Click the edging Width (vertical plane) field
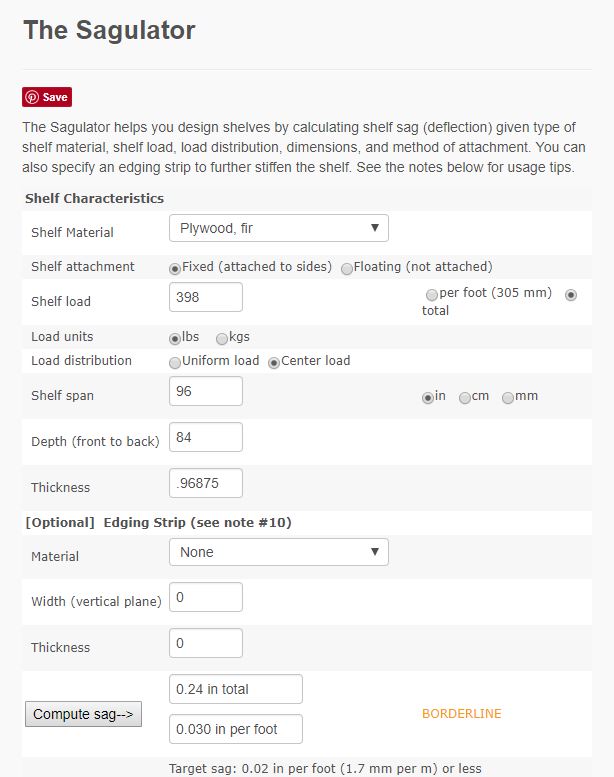 tap(206, 597)
